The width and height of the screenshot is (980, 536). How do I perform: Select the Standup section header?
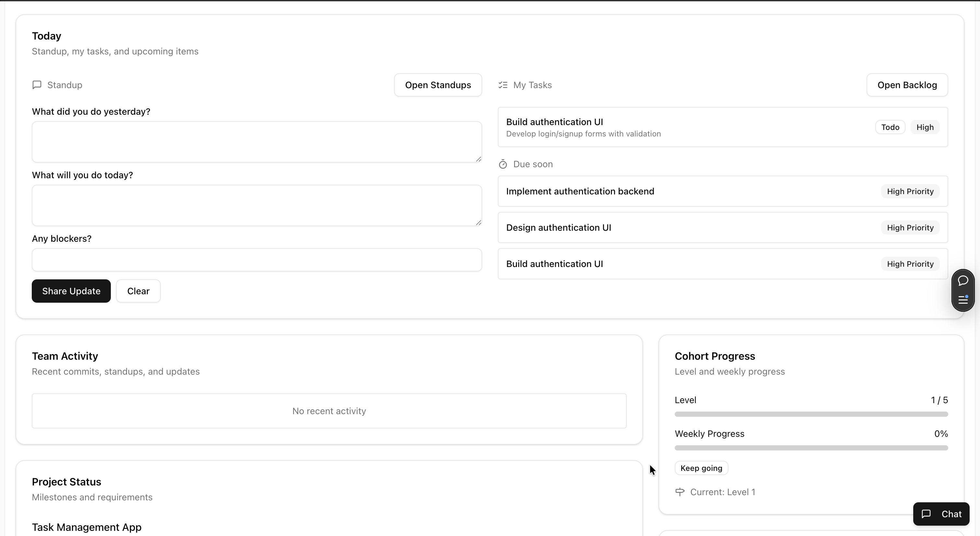point(65,85)
